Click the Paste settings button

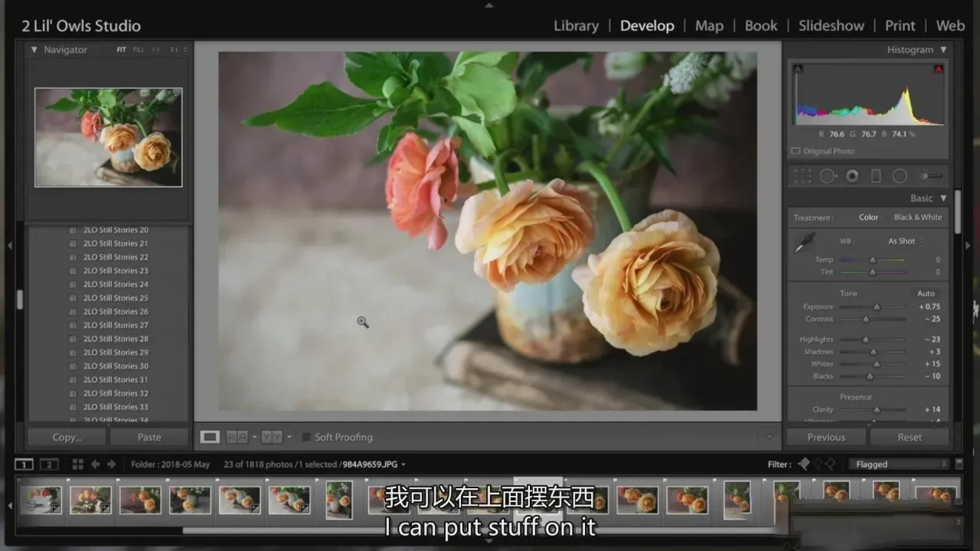tap(149, 437)
